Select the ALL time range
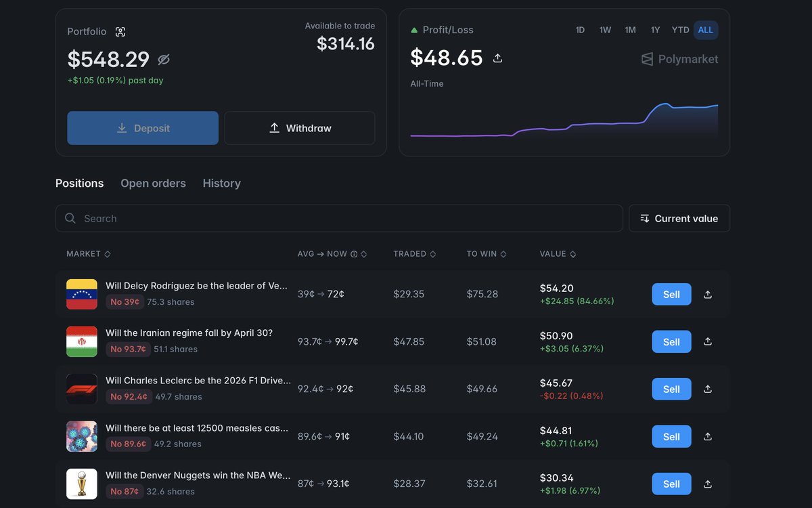The image size is (812, 508). tap(706, 30)
